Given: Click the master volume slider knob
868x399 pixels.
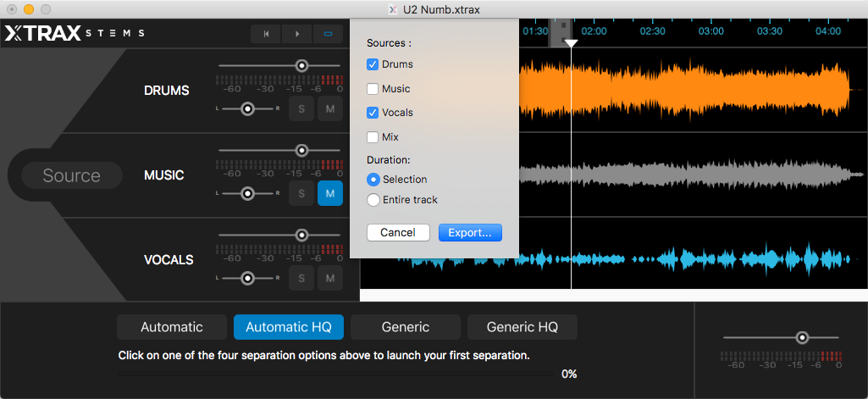Looking at the screenshot, I should point(802,337).
